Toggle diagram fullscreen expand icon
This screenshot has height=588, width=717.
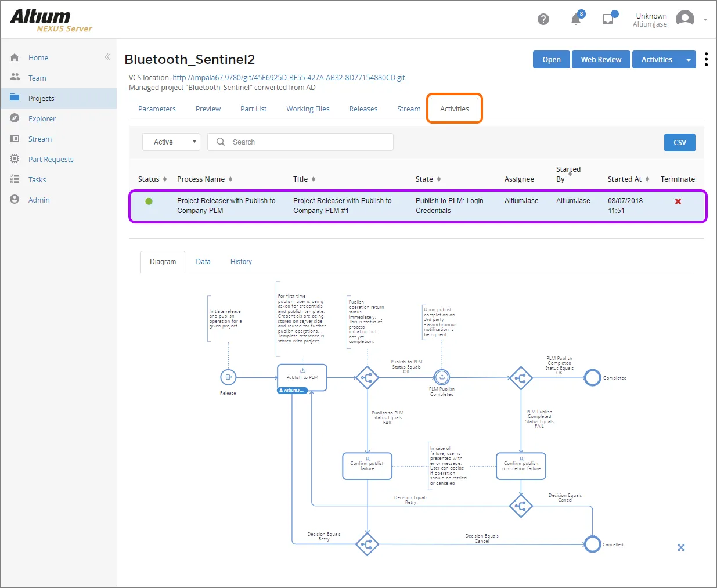click(681, 547)
